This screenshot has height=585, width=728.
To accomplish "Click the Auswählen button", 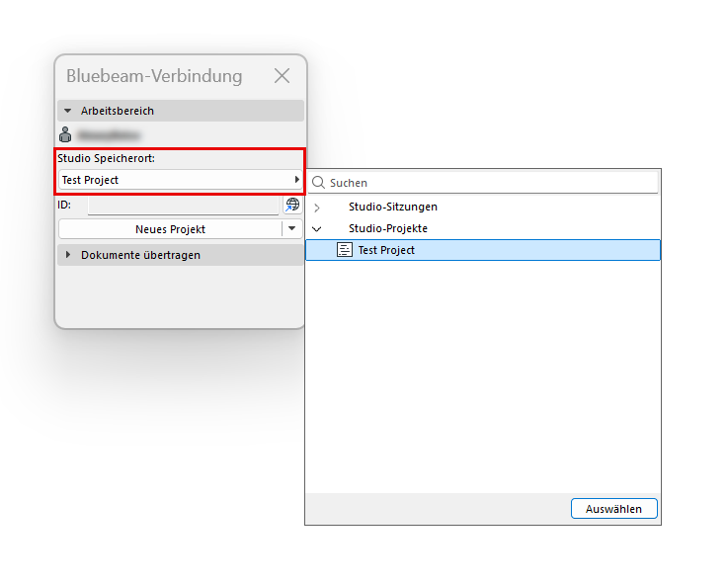I will pos(613,509).
